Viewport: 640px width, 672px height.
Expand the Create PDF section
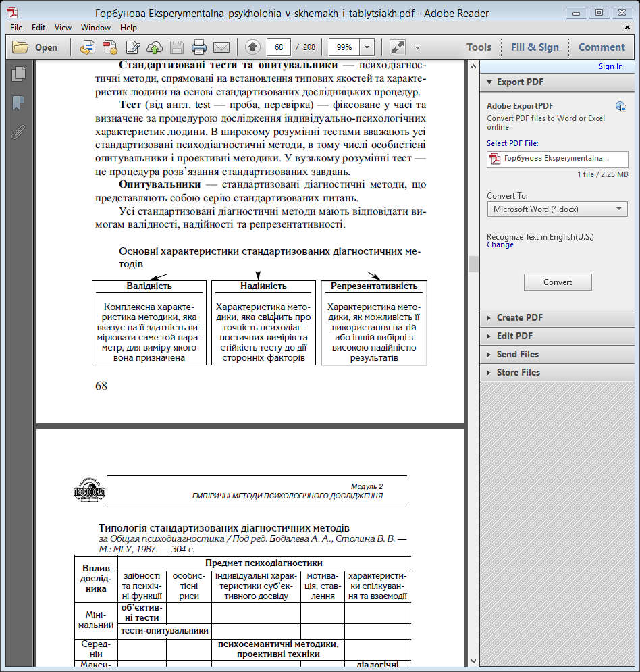(x=519, y=317)
